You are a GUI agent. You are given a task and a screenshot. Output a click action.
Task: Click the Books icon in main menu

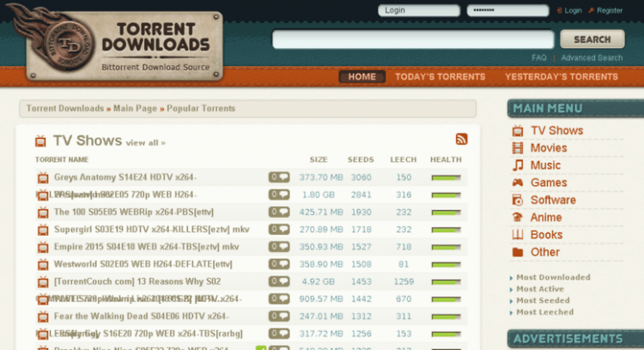(518, 235)
